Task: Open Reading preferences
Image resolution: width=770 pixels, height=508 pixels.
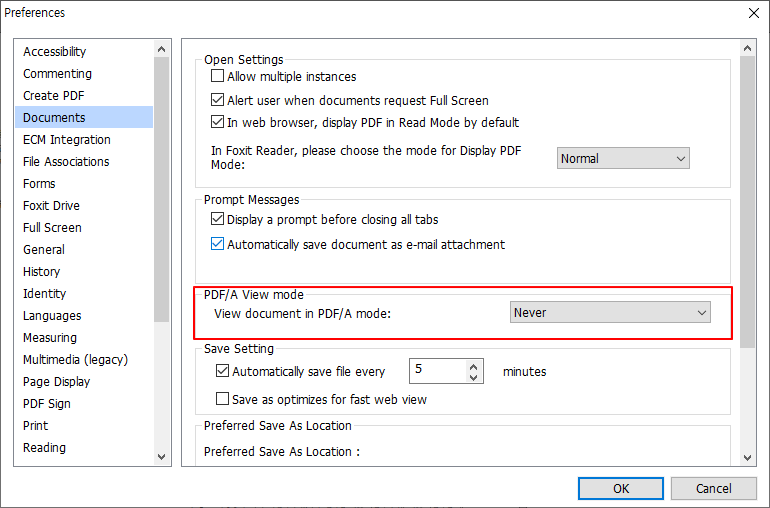Action: pos(84,448)
